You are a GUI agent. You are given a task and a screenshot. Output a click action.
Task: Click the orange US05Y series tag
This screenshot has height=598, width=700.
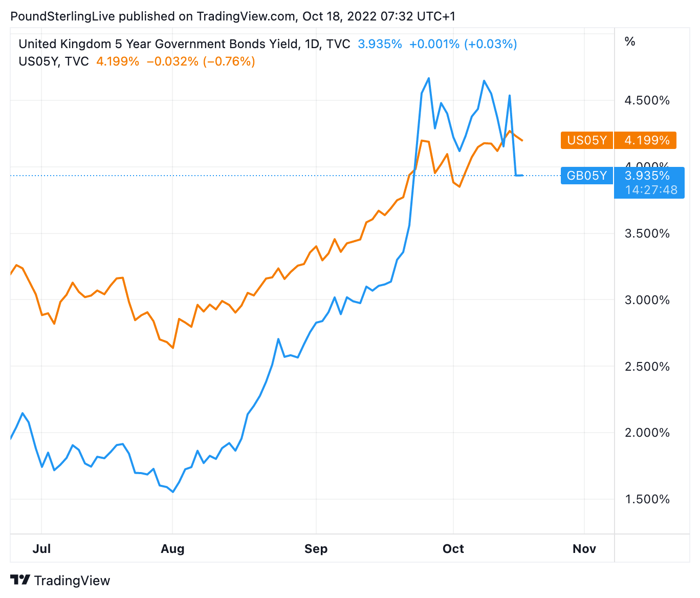click(x=587, y=140)
